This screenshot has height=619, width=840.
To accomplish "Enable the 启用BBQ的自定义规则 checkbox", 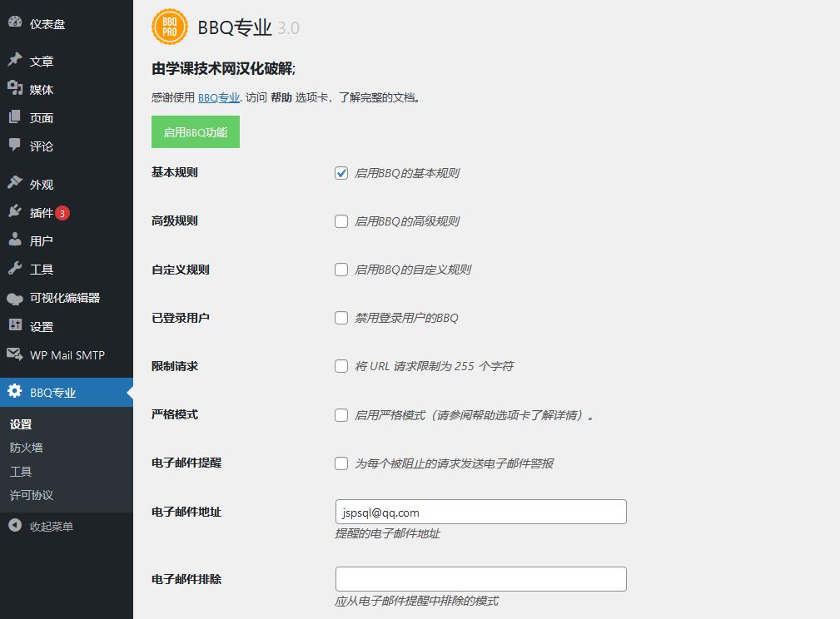I will [341, 270].
